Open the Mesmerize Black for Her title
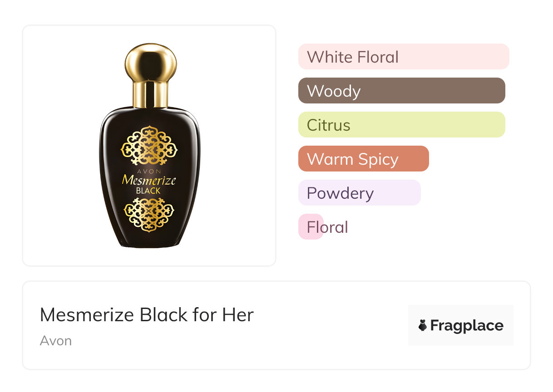 (147, 315)
